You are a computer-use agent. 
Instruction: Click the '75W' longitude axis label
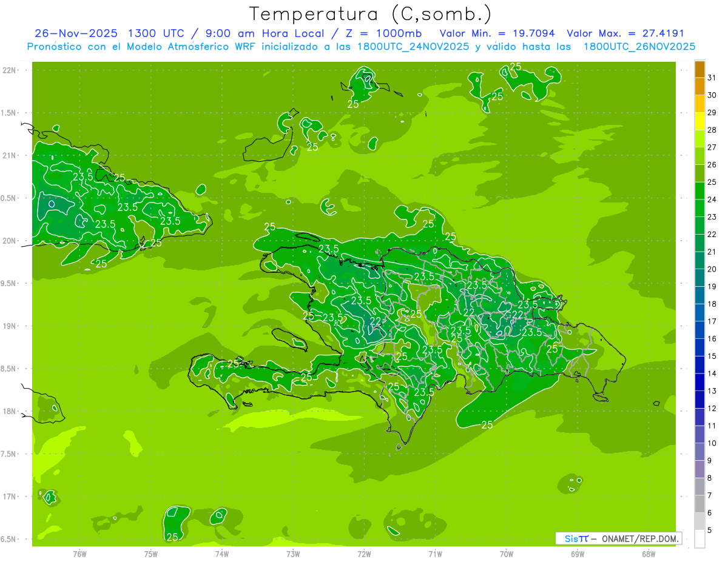(x=151, y=554)
